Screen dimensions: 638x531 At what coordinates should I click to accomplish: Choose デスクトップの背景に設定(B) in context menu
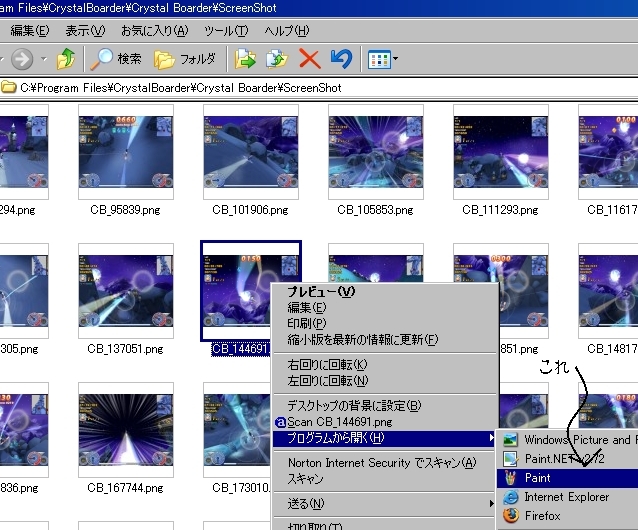coord(354,406)
